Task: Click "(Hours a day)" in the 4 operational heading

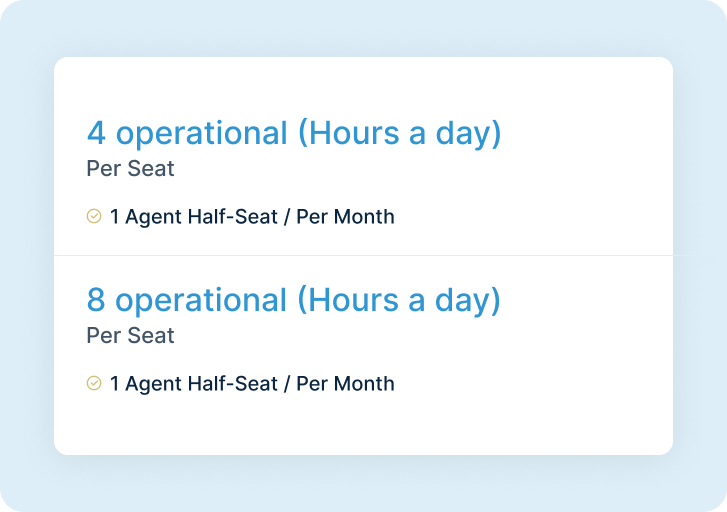Action: (400, 134)
